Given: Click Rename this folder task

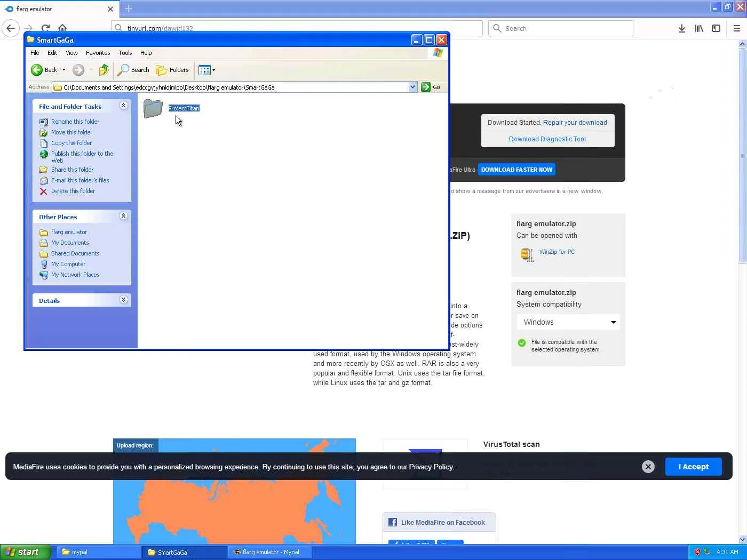Looking at the screenshot, I should point(75,122).
